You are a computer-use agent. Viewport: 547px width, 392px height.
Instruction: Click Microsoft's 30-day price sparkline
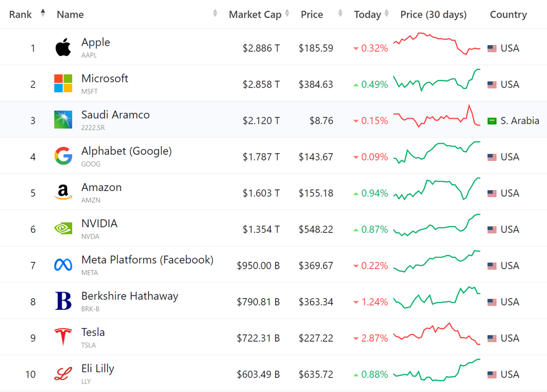[x=437, y=81]
